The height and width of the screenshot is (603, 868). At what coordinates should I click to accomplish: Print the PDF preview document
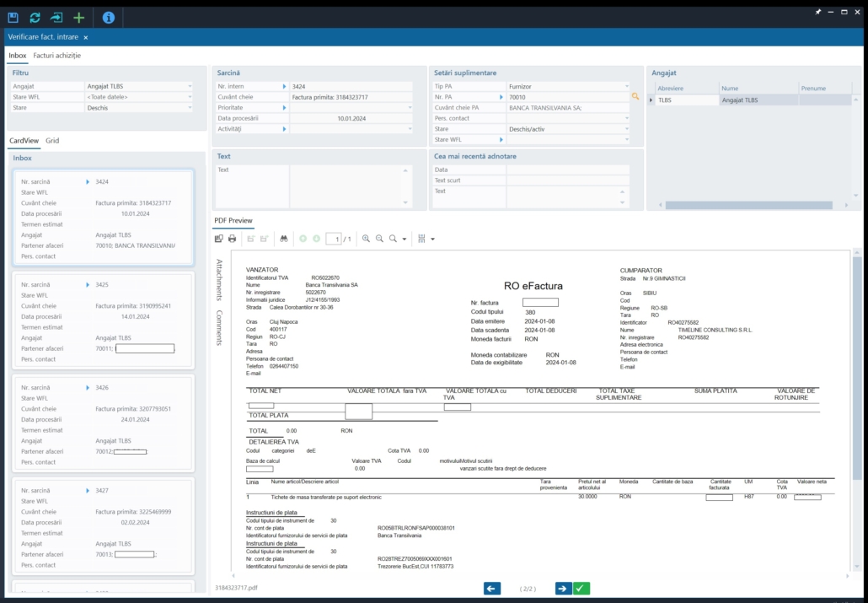[x=232, y=239]
